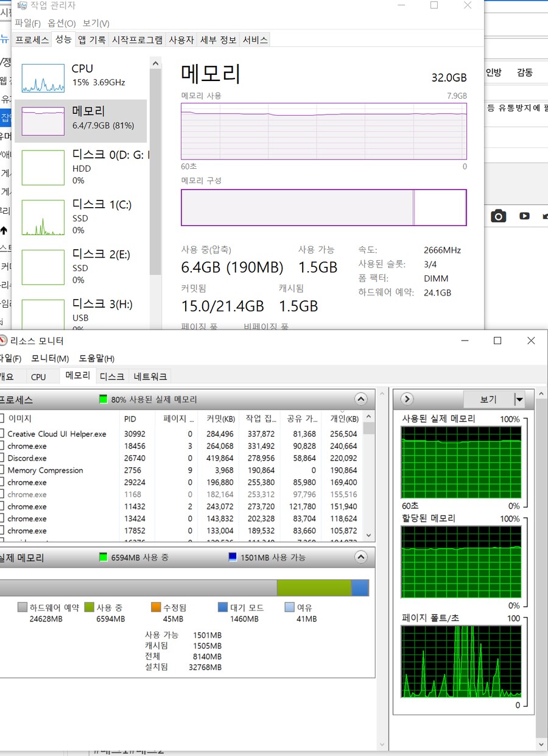This screenshot has height=756, width=548.
Task: Select the 디스크 1(C:) SSD graph thumbnail
Action: pyautogui.click(x=43, y=217)
